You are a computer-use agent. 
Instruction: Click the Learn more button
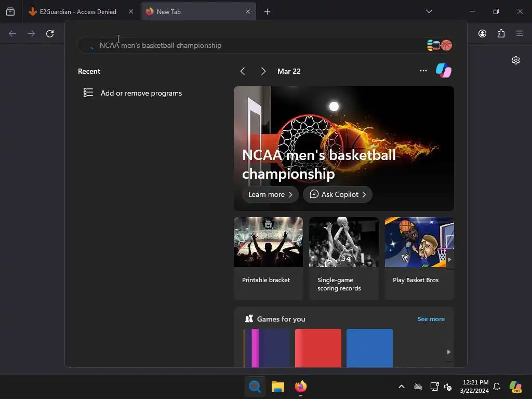[270, 194]
